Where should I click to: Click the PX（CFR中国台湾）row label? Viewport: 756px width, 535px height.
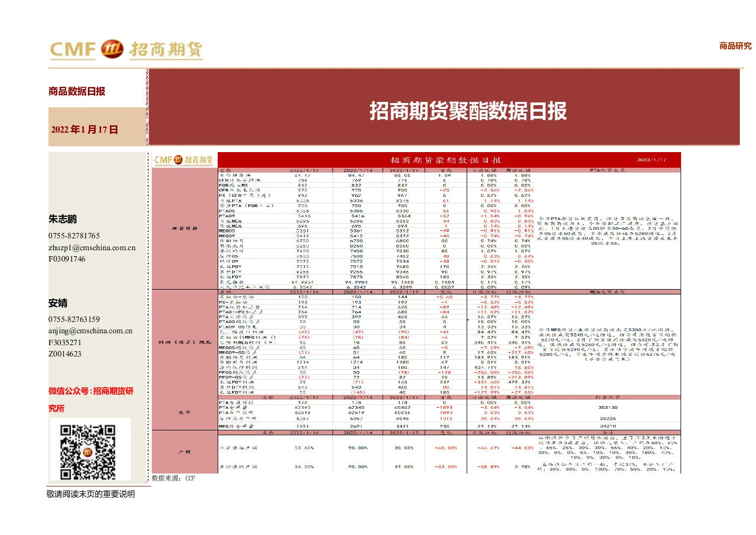[245, 195]
